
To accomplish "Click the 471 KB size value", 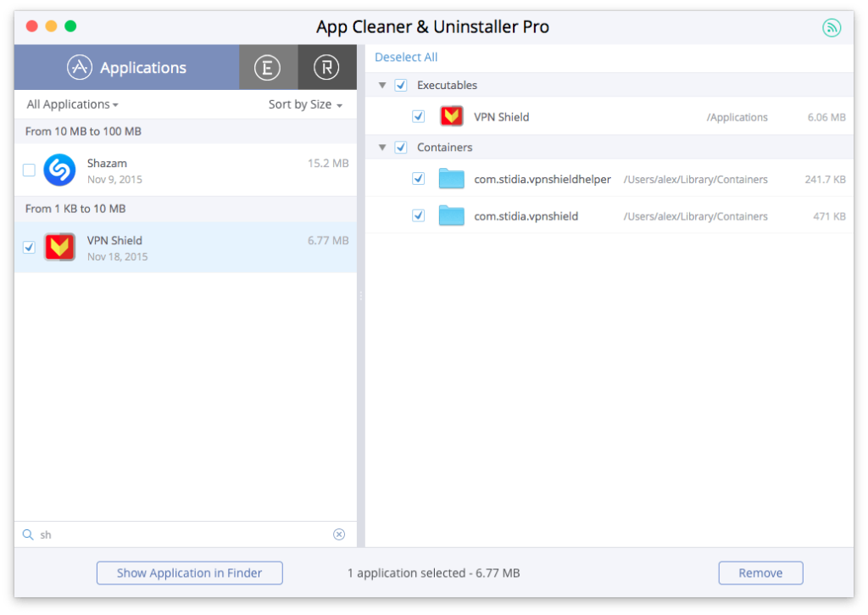I will 829,216.
